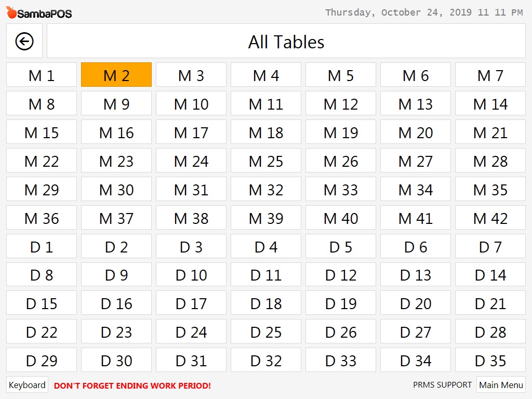Image resolution: width=532 pixels, height=399 pixels.
Task: Click the ending work period warning message
Action: click(x=132, y=385)
